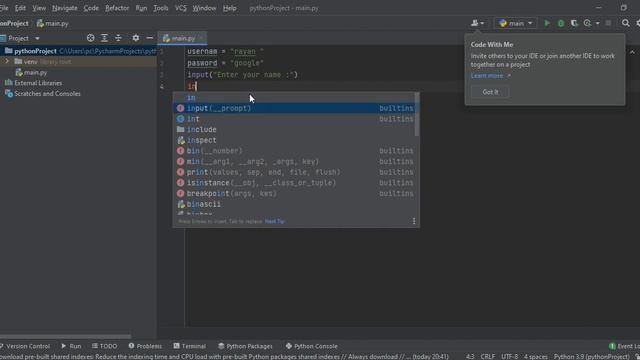Viewport: 640px width, 360px height.
Task: Open the Terminal tool window
Action: [189, 346]
